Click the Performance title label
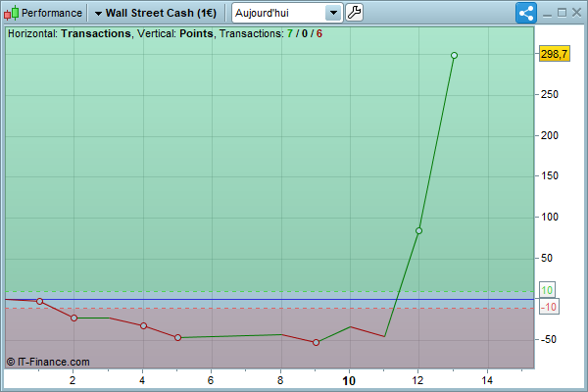 (52, 13)
